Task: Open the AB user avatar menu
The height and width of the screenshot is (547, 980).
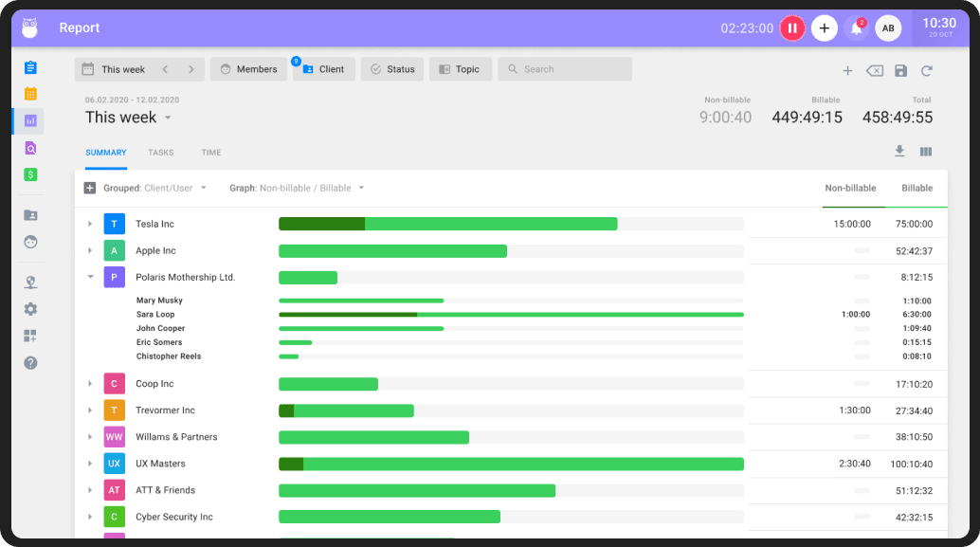Action: [x=888, y=28]
